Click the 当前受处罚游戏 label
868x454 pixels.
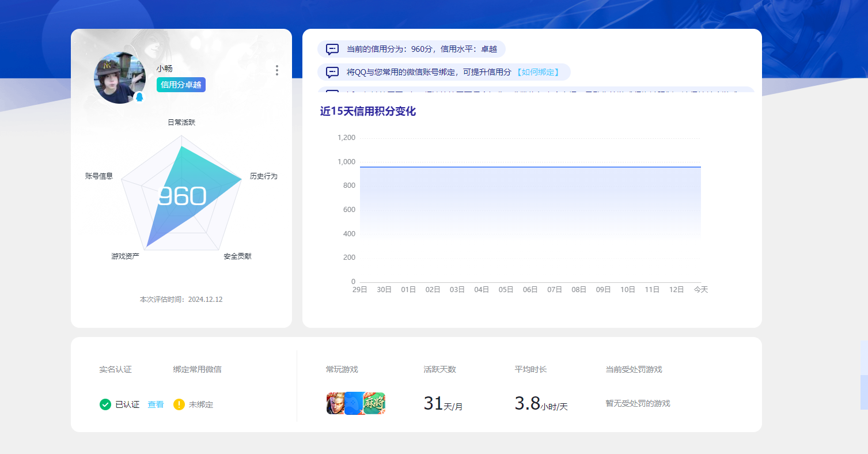click(634, 369)
